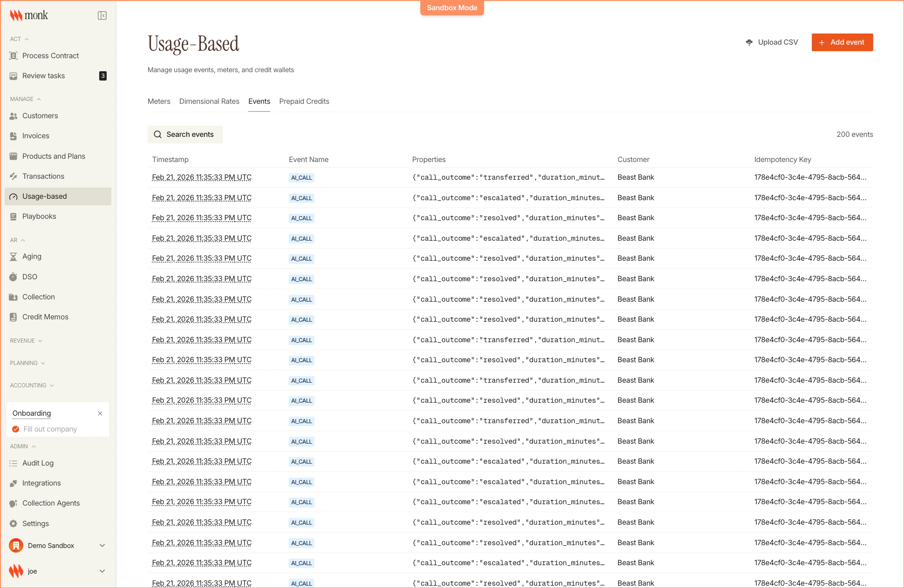The width and height of the screenshot is (904, 588).
Task: Click the Audit Log list icon
Action: 14,463
